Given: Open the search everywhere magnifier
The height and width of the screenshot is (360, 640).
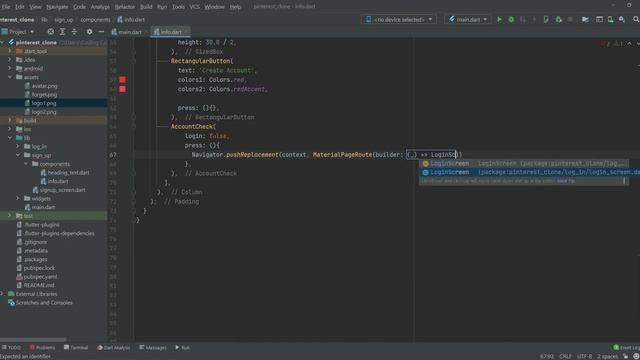Looking at the screenshot, I should coord(636,19).
